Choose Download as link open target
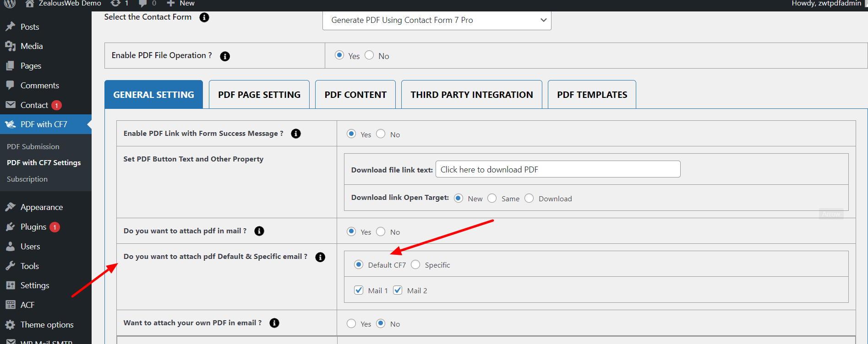 click(529, 199)
